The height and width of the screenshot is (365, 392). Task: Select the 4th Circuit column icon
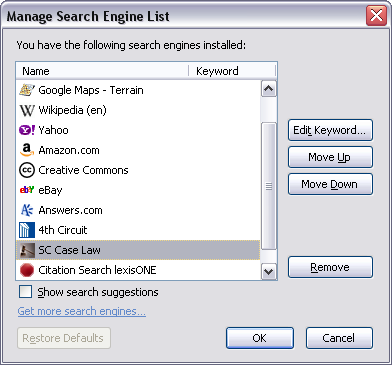coord(27,230)
